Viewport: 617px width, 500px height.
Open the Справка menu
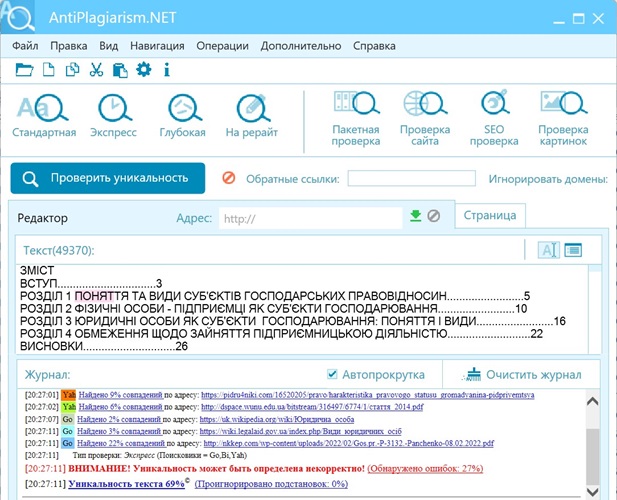pyautogui.click(x=374, y=46)
